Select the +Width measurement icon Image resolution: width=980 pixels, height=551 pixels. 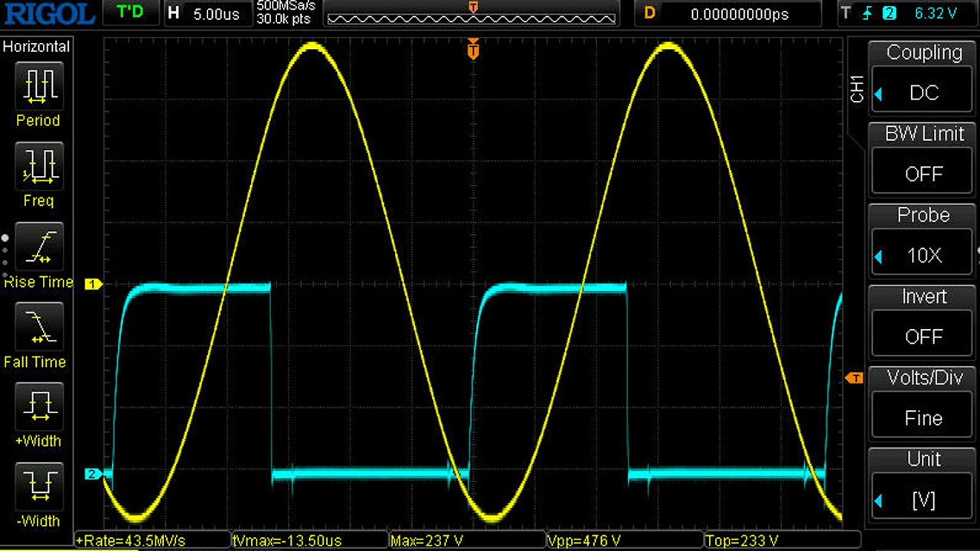pos(39,406)
